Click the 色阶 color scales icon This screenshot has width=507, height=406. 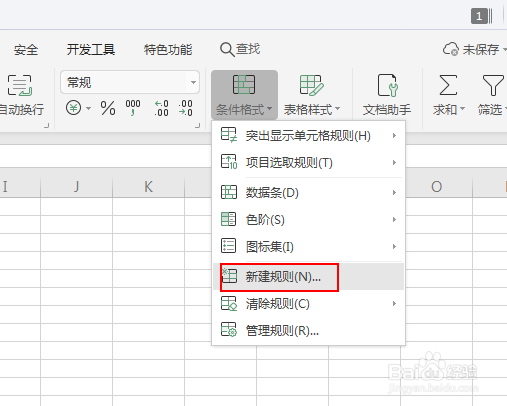coord(229,219)
